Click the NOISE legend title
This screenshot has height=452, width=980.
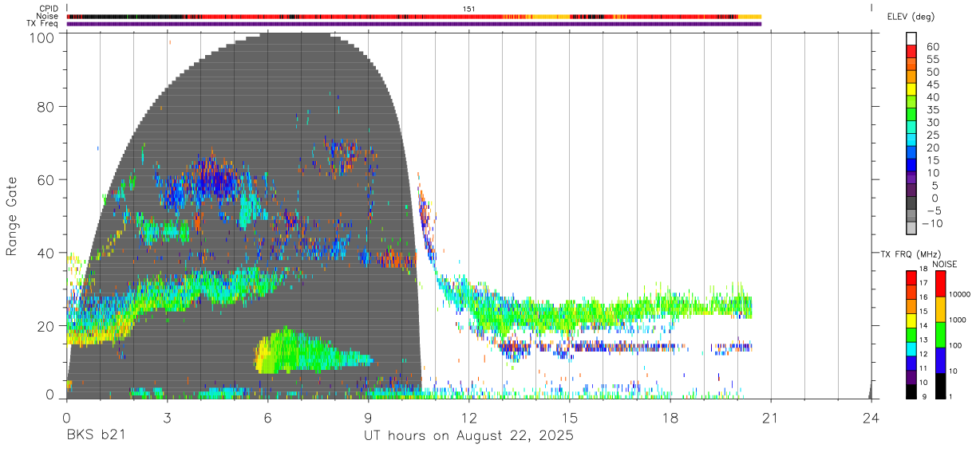tap(945, 264)
